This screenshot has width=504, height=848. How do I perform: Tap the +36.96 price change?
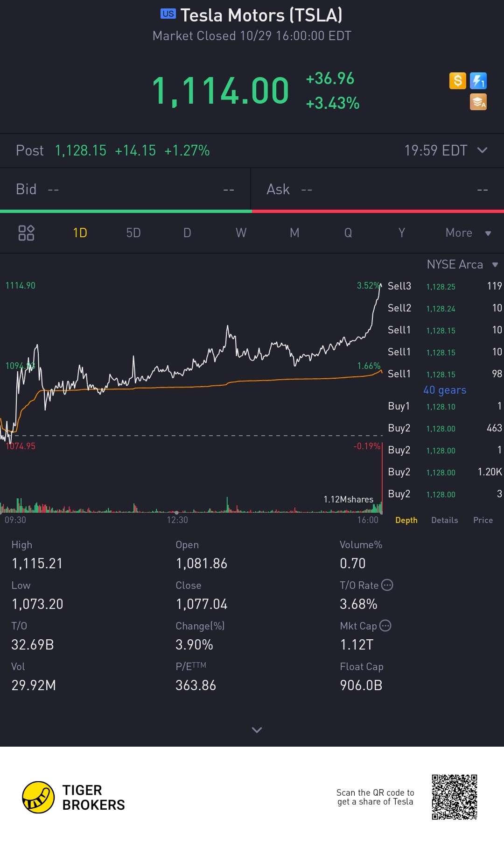[330, 78]
